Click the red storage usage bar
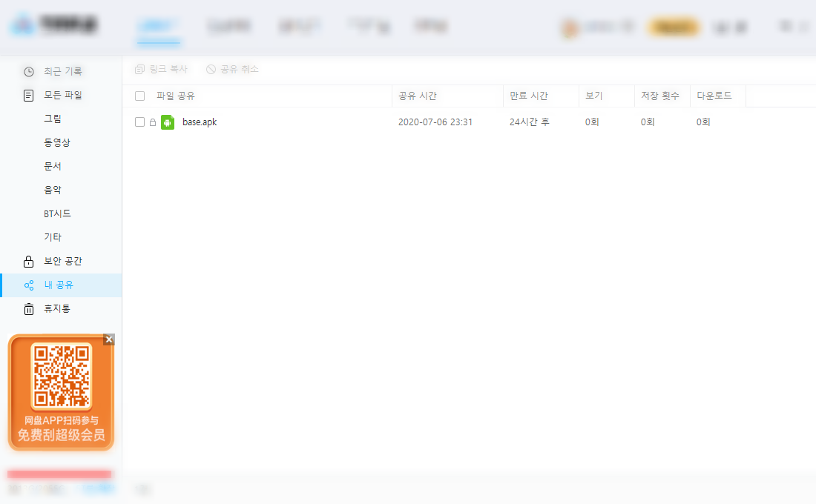This screenshot has height=504, width=816. coord(59,474)
